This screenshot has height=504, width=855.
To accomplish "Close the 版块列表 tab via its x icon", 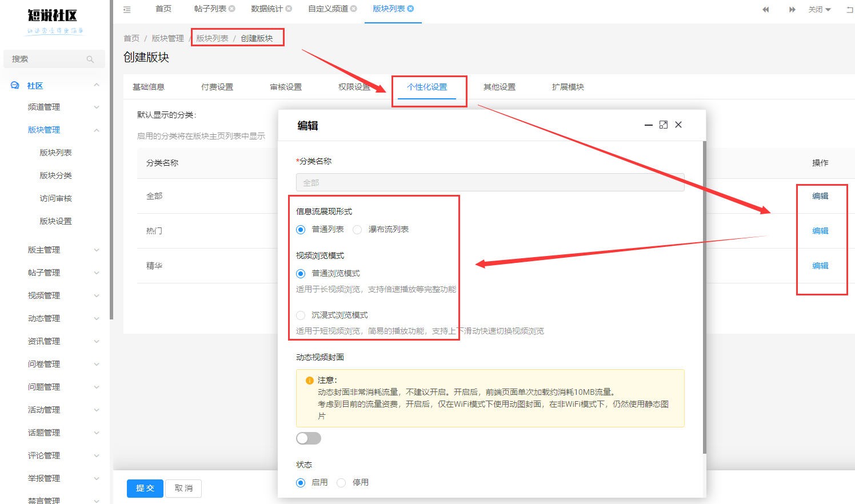I will click(410, 9).
